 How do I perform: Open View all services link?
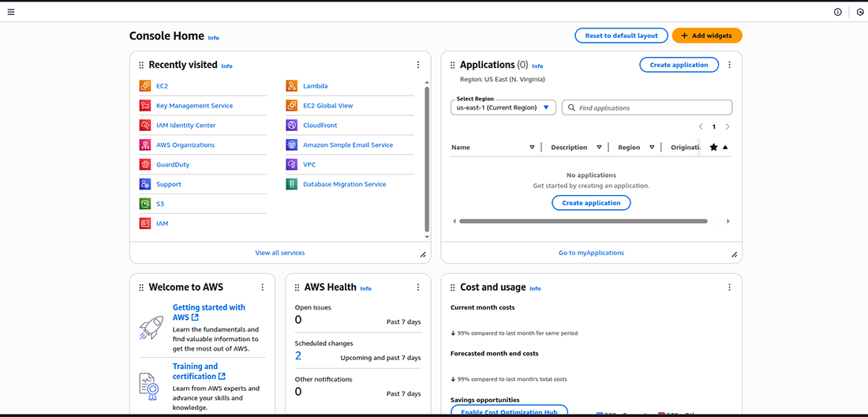280,253
